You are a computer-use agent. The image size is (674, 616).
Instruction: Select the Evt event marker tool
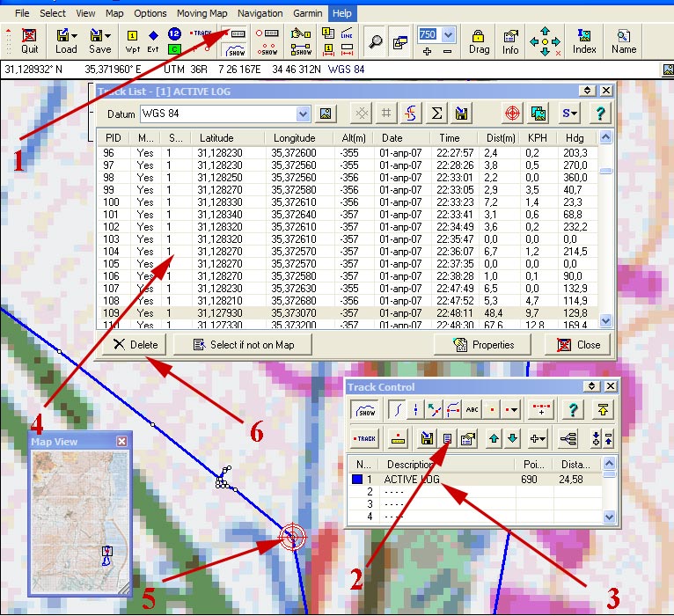[x=153, y=41]
